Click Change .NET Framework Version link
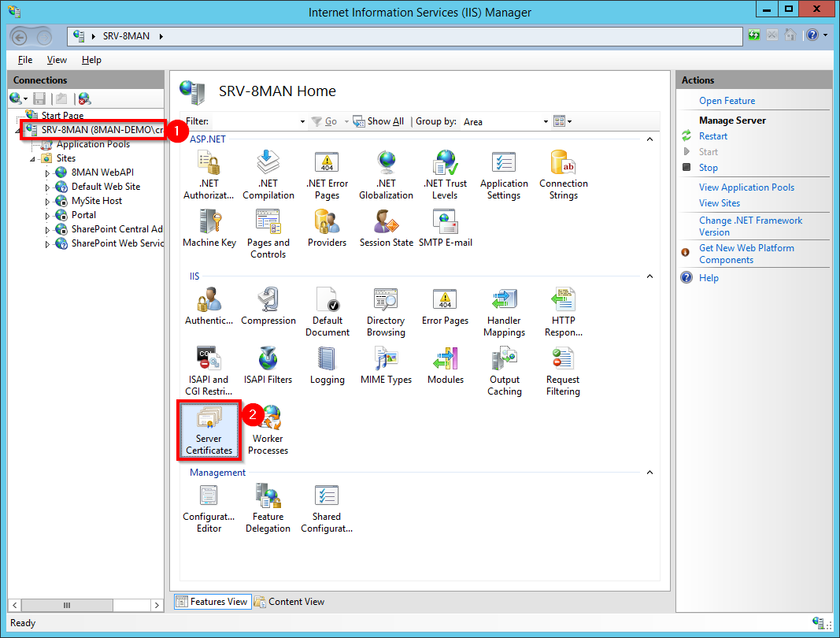This screenshot has width=840, height=638. (x=750, y=226)
